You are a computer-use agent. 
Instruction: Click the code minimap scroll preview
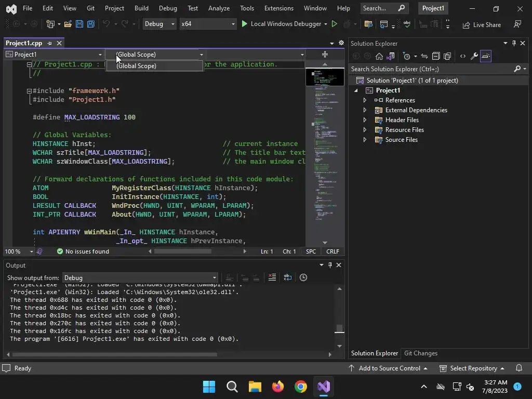click(x=325, y=77)
